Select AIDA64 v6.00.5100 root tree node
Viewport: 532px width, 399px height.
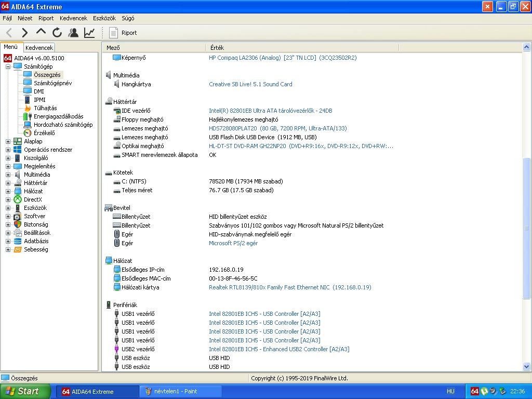click(39, 58)
